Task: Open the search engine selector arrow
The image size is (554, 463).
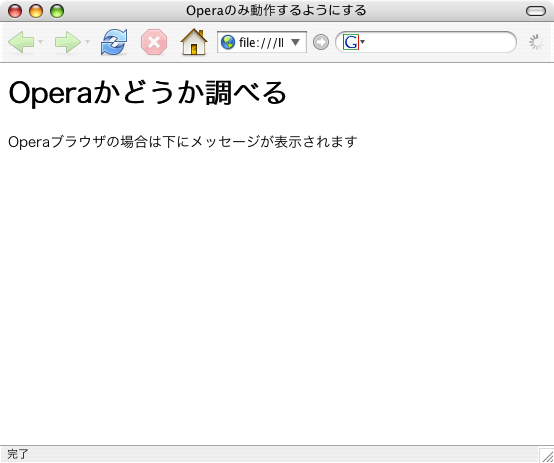Action: tap(363, 42)
